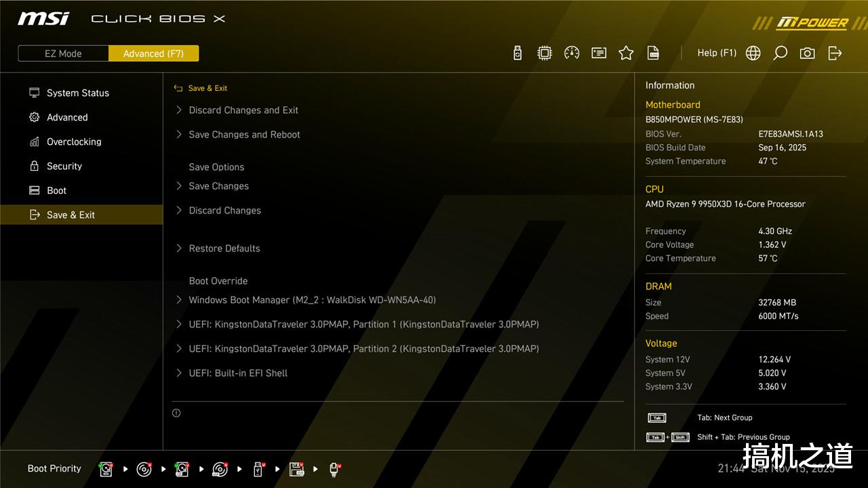868x488 pixels.
Task: Click AMD Ryzen 9 9950X3D processor name
Action: coord(726,204)
